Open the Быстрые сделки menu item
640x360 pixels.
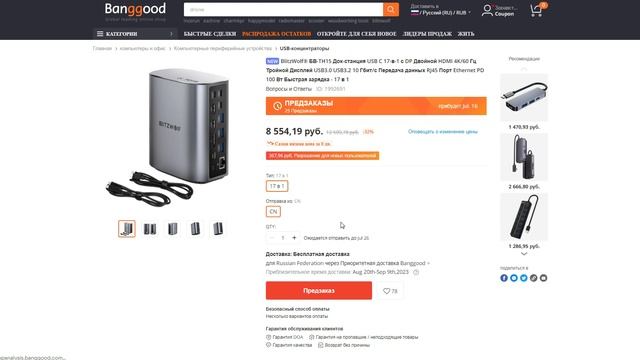tap(210, 34)
